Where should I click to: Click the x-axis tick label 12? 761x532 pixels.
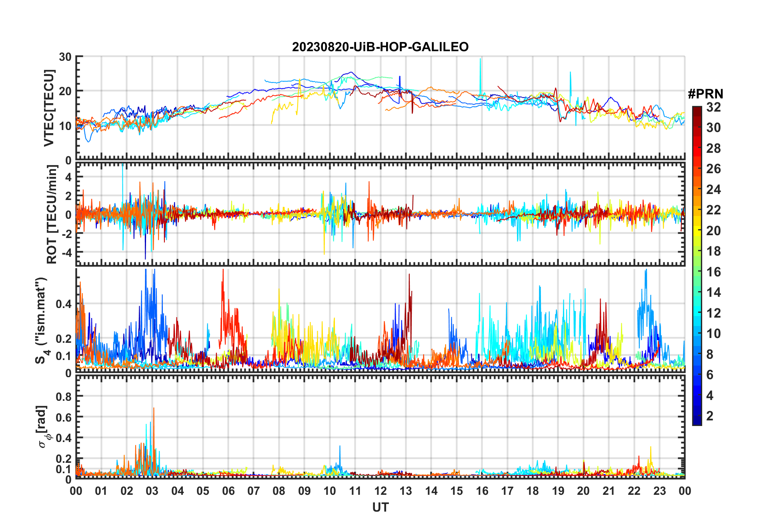pos(380,491)
